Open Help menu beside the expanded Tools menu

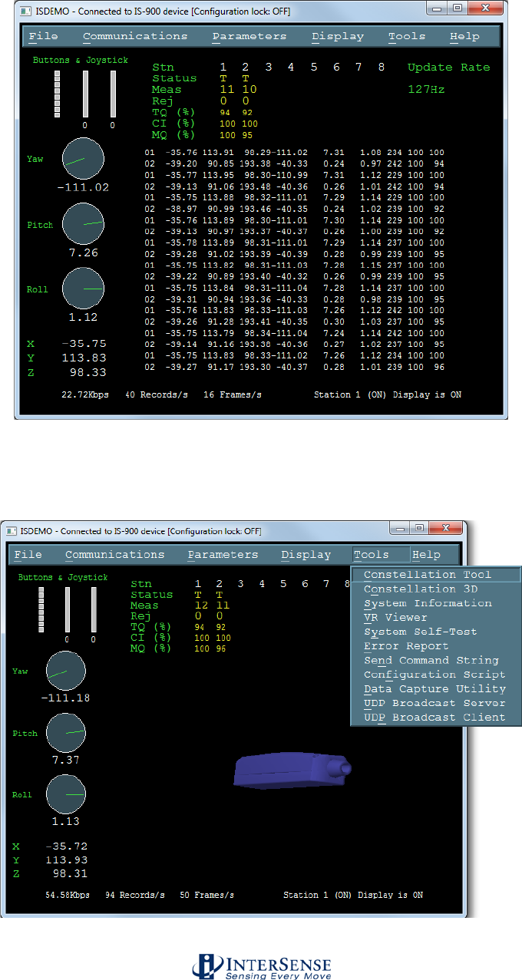point(426,554)
